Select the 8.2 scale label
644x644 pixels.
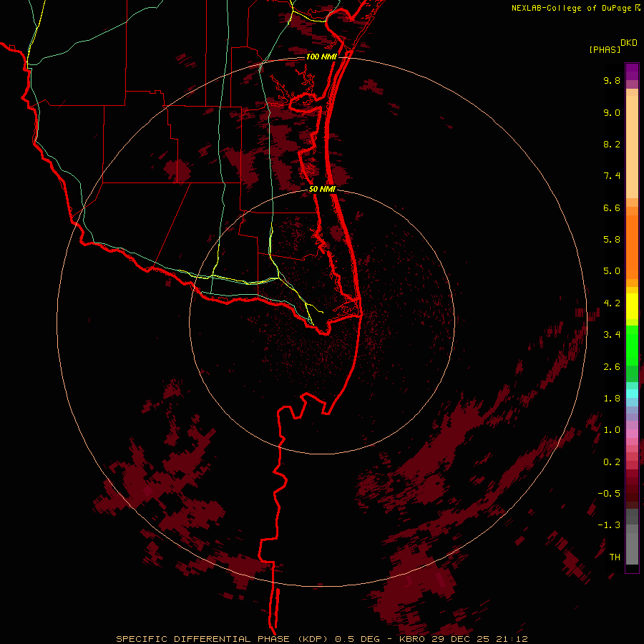(x=612, y=144)
